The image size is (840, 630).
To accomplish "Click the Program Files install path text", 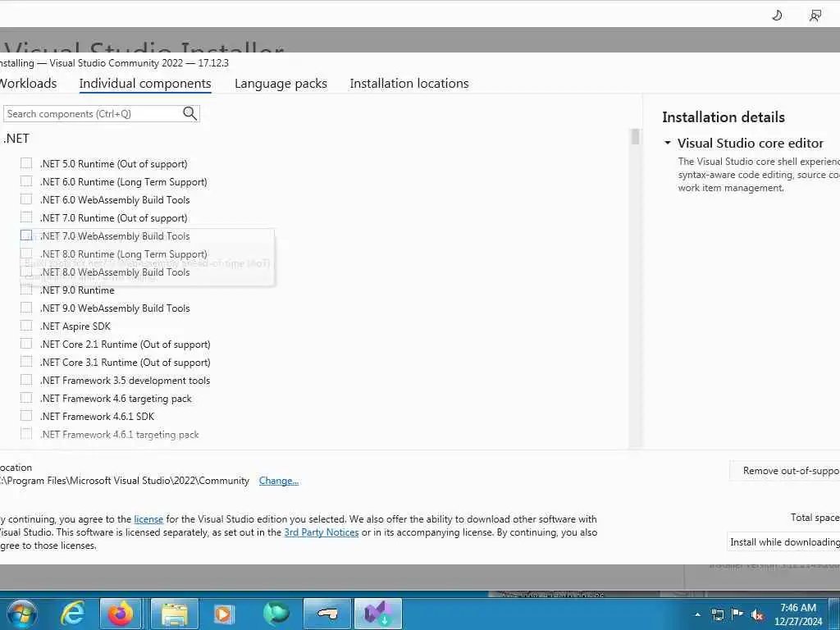I will (125, 481).
